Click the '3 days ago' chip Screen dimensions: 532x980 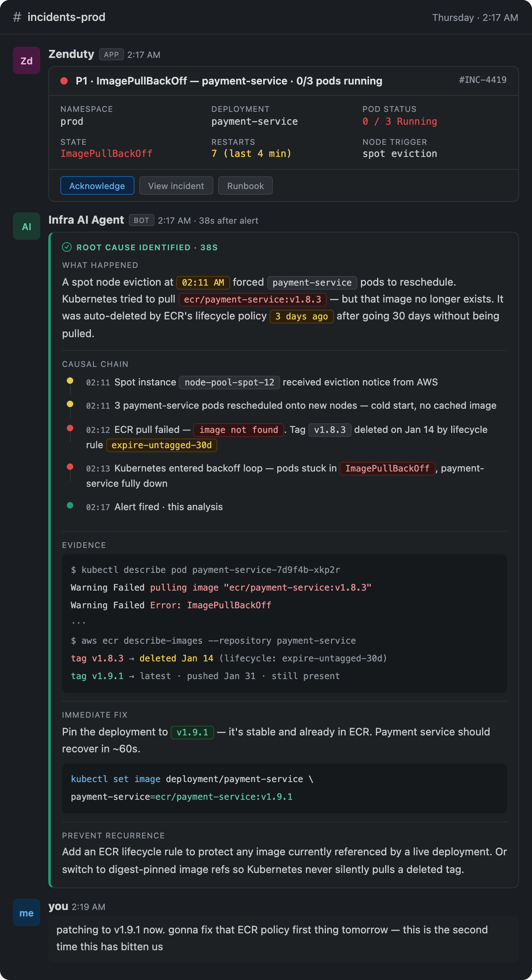[x=301, y=316]
